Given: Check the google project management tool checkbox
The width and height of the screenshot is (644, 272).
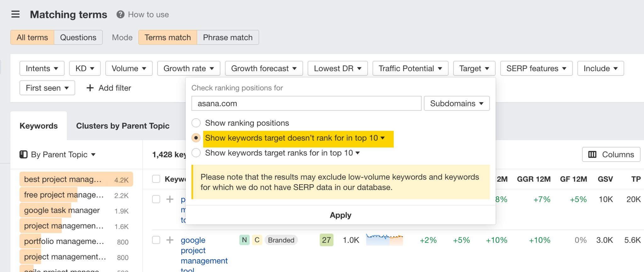Looking at the screenshot, I should [156, 240].
